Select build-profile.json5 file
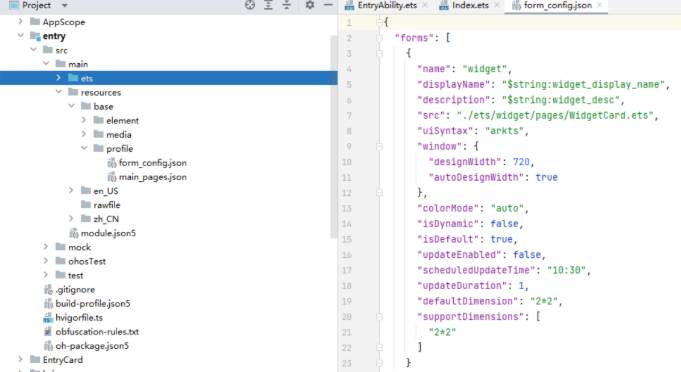The height and width of the screenshot is (372, 681). pyautogui.click(x=93, y=303)
